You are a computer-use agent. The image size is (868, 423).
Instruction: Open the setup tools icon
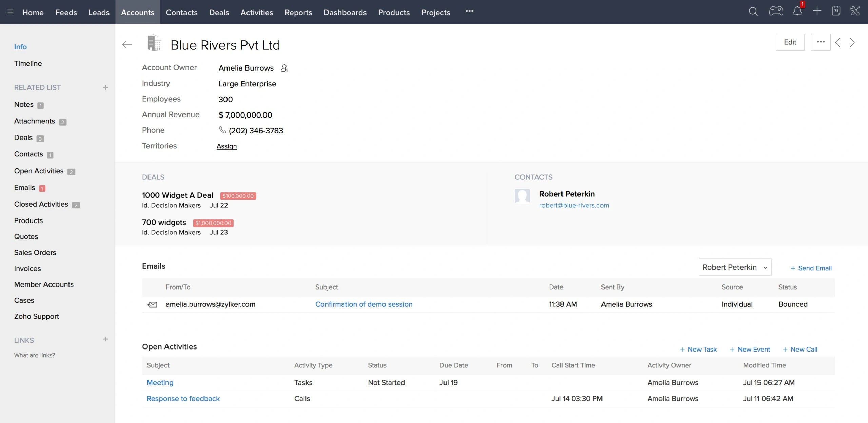point(855,11)
